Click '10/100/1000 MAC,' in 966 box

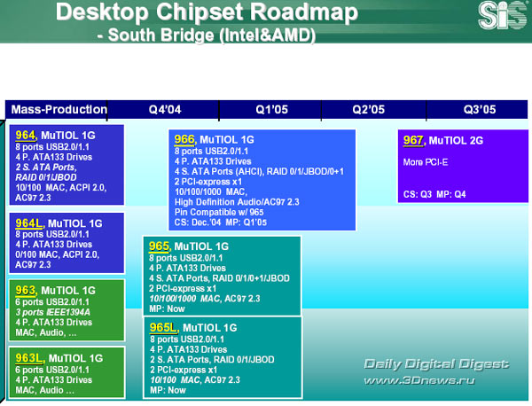click(211, 192)
